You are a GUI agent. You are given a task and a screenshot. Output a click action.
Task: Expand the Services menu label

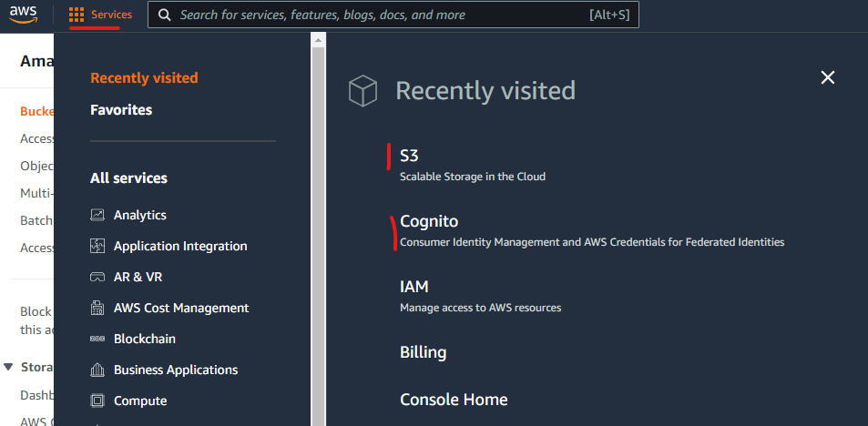[x=112, y=15]
